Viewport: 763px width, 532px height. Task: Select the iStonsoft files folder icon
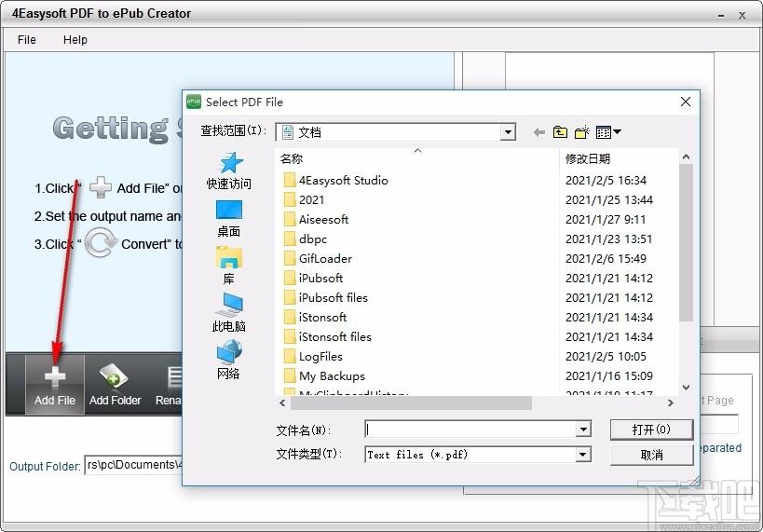290,336
